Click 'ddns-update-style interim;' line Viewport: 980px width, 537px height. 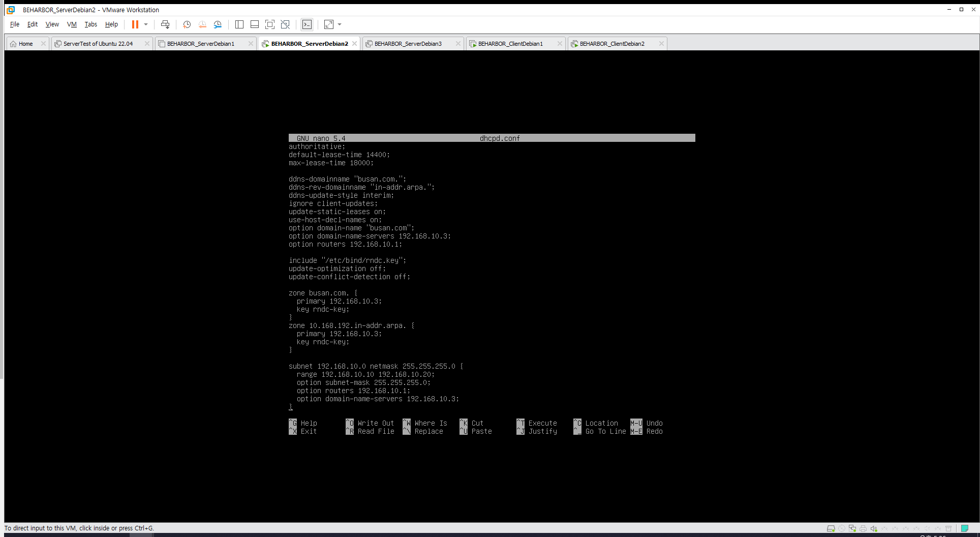pyautogui.click(x=341, y=195)
